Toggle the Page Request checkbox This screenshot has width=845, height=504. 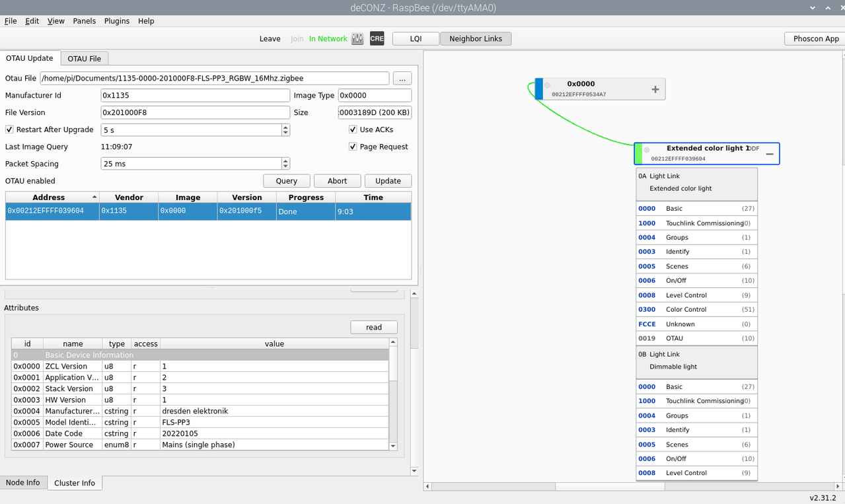(x=353, y=147)
